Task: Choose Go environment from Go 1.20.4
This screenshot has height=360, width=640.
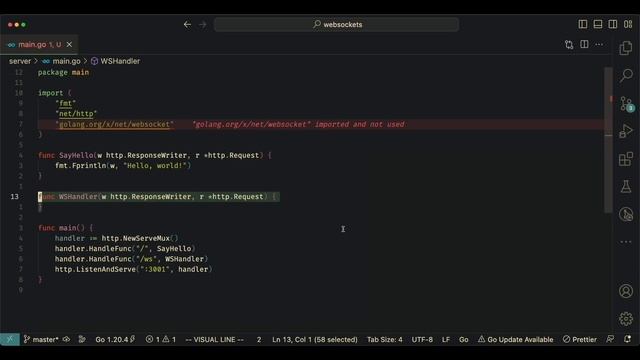Action: point(115,340)
